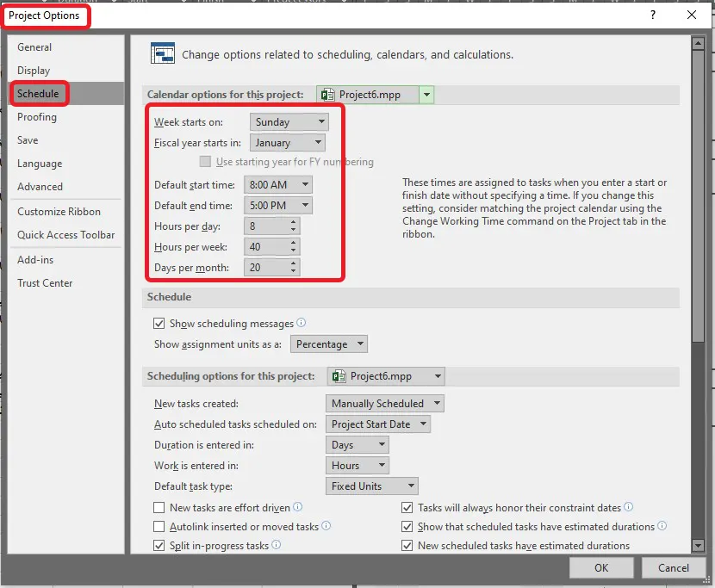Click info icon after Show scheduled tasks durations
Image resolution: width=715 pixels, height=588 pixels.
pyautogui.click(x=662, y=526)
